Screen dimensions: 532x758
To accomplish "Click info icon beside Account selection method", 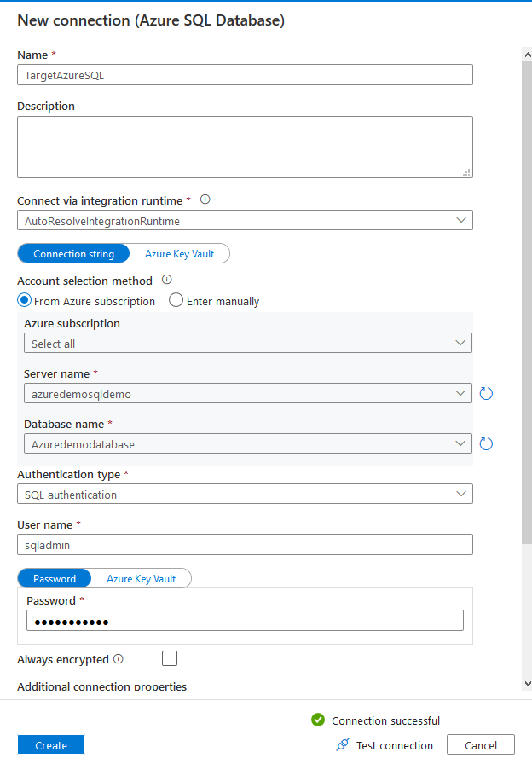I will [167, 280].
